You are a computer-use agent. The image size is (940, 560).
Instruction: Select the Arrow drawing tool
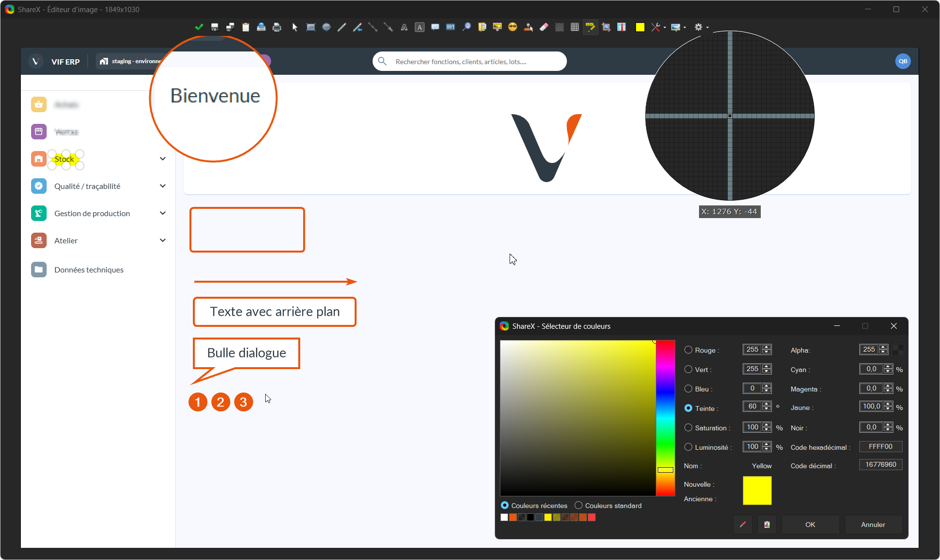pyautogui.click(x=388, y=27)
